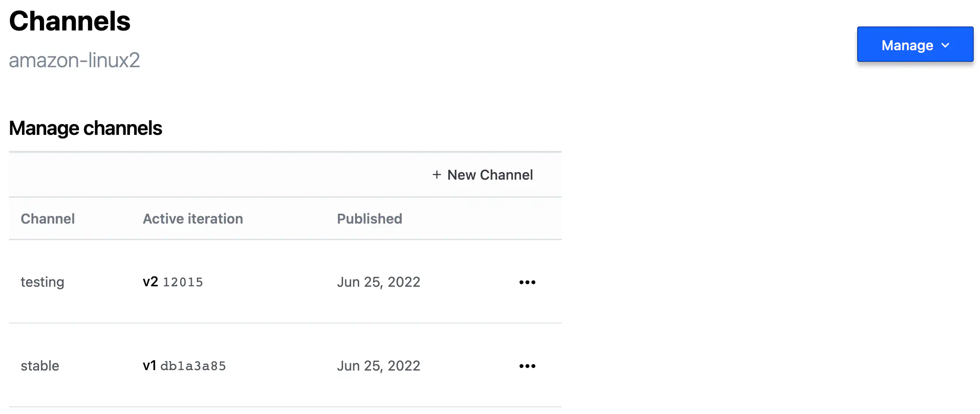Open the stable channel's three-dot menu
The image size is (980, 414).
(527, 366)
